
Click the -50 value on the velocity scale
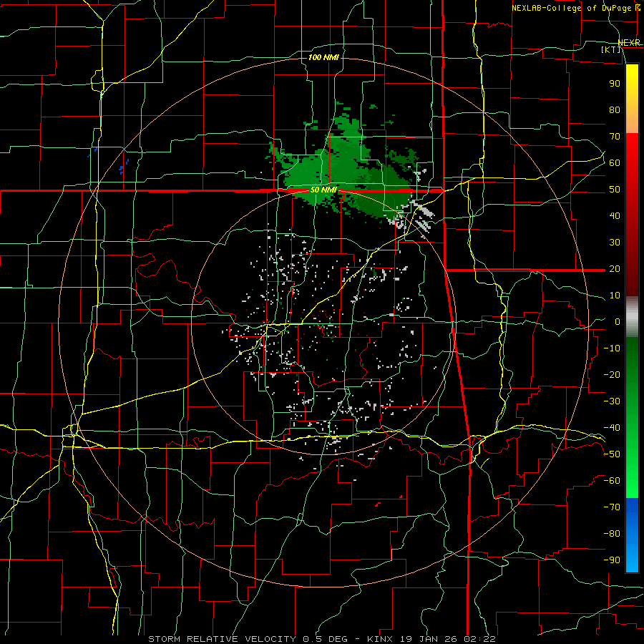coord(612,454)
